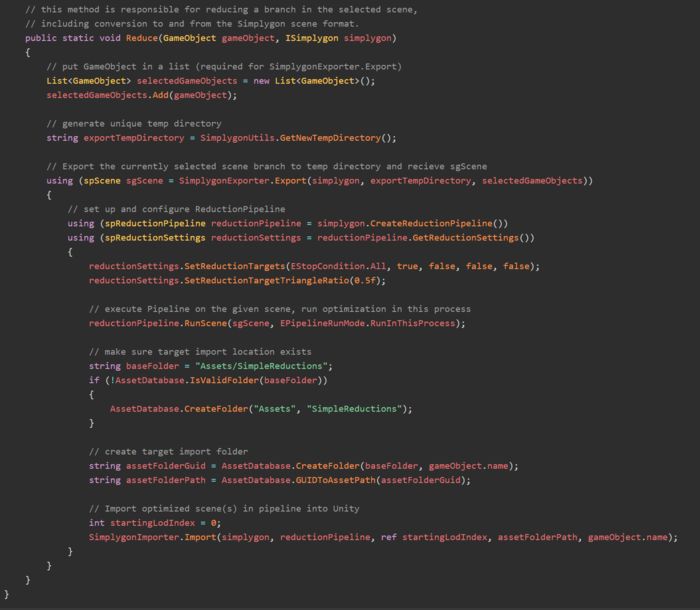Click SetReductionTargets method call
This screenshot has height=610, width=700.
click(234, 266)
